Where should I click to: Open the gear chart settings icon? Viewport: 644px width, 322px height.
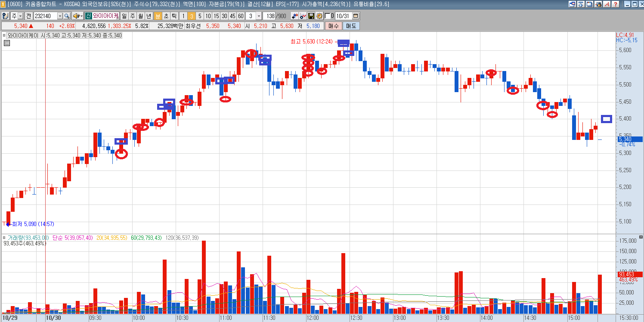point(319,16)
